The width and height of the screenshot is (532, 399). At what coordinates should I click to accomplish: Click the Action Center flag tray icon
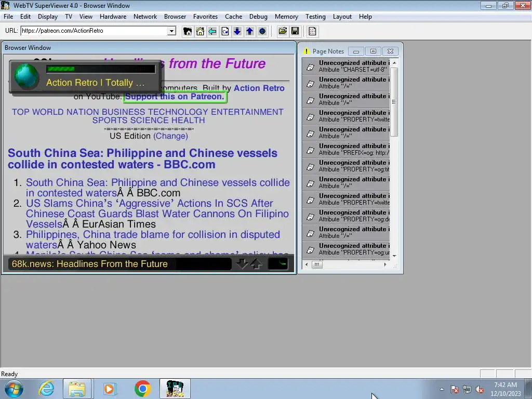pyautogui.click(x=455, y=390)
